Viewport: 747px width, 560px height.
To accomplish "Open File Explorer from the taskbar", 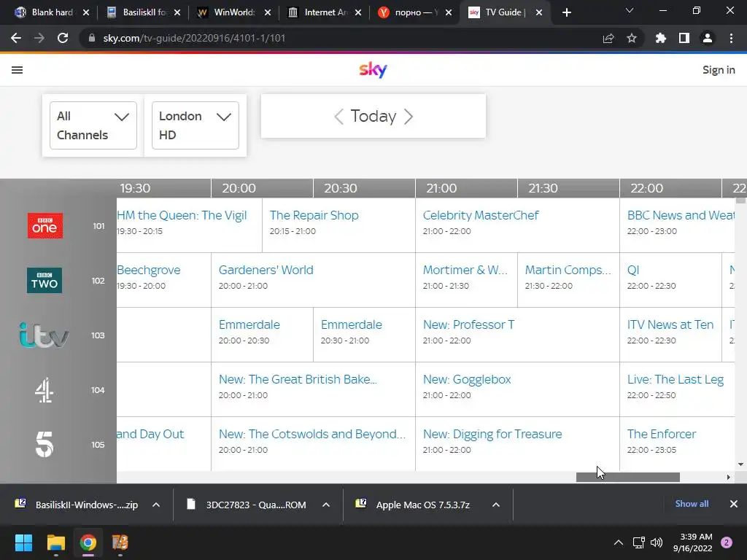I will 55,542.
